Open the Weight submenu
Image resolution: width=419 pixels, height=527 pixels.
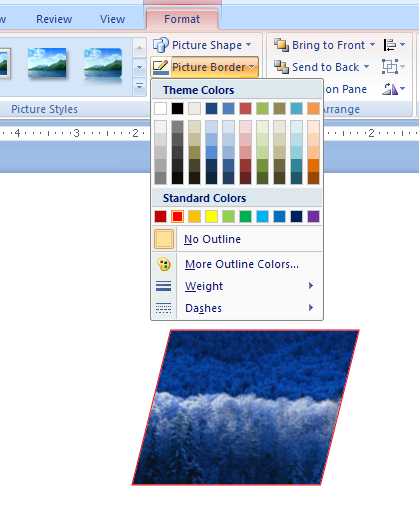(237, 286)
